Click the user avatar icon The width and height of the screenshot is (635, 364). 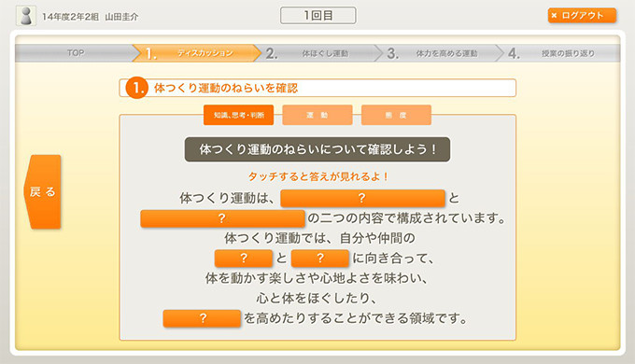coord(26,16)
